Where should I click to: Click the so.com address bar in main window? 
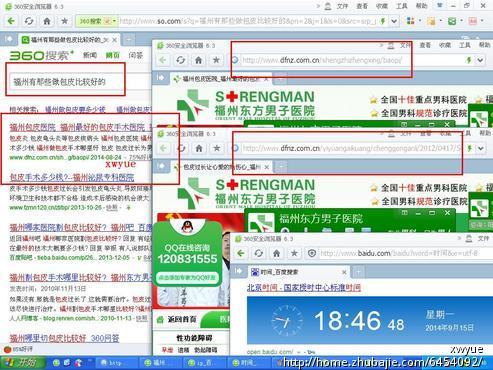click(x=248, y=21)
